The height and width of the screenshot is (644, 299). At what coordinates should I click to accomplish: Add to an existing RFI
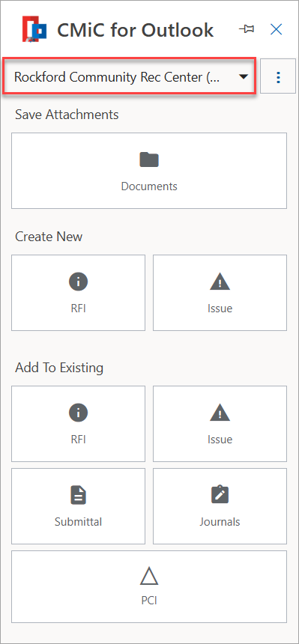[x=78, y=423]
